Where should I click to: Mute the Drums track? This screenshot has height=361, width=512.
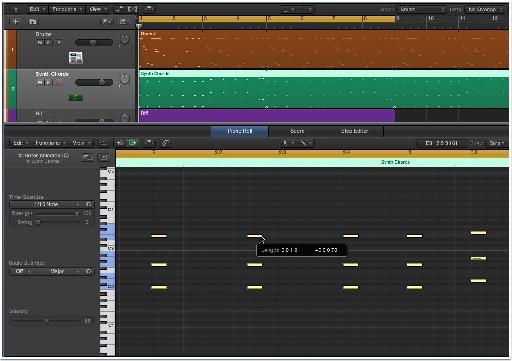(x=40, y=43)
